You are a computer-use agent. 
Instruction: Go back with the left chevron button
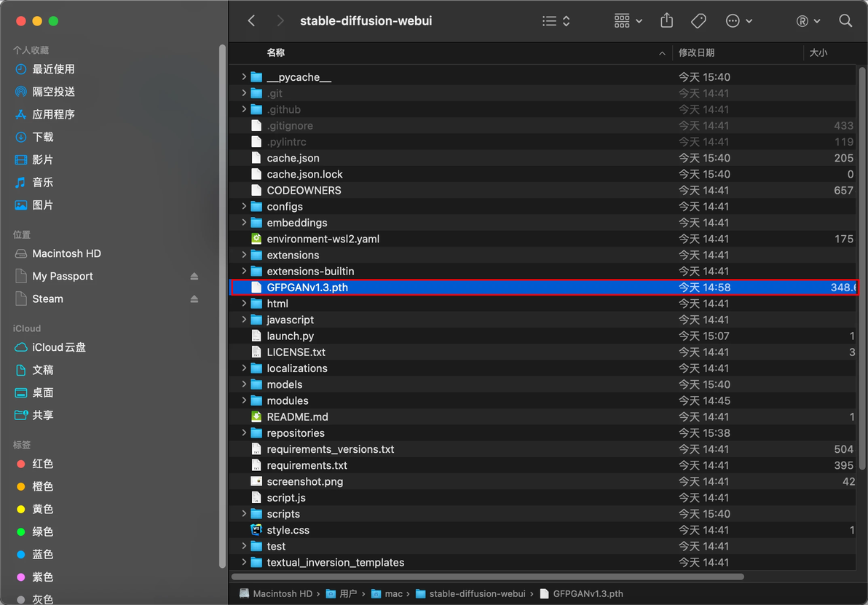coord(251,21)
